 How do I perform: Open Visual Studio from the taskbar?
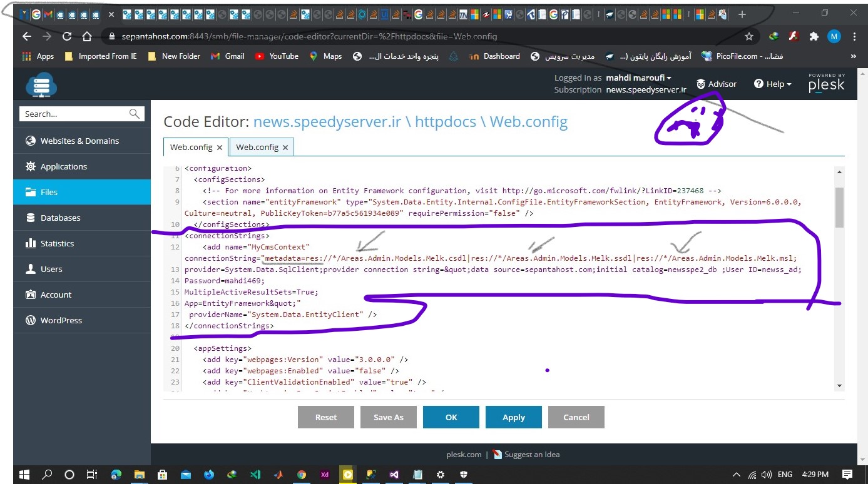click(x=394, y=475)
